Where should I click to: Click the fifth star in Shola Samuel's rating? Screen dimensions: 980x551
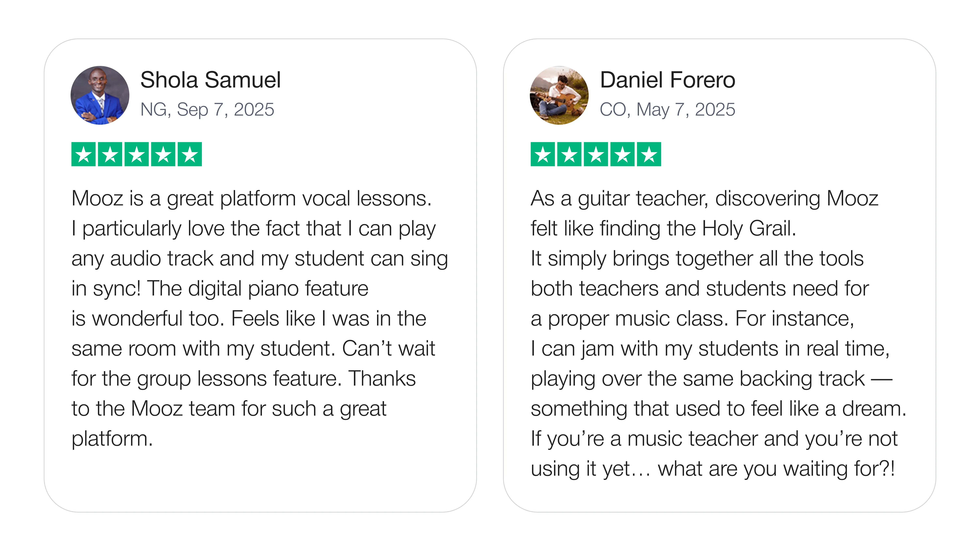pos(190,154)
